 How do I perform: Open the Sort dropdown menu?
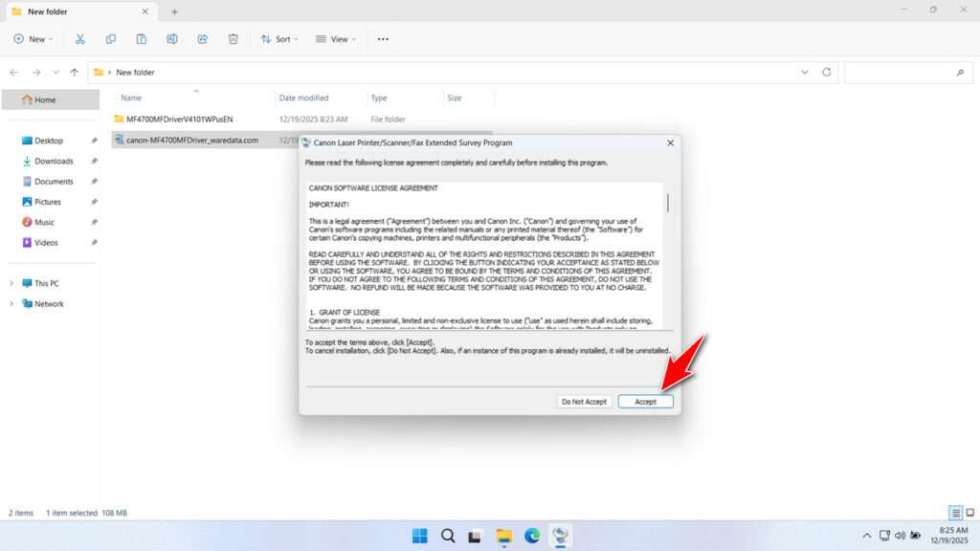[279, 39]
